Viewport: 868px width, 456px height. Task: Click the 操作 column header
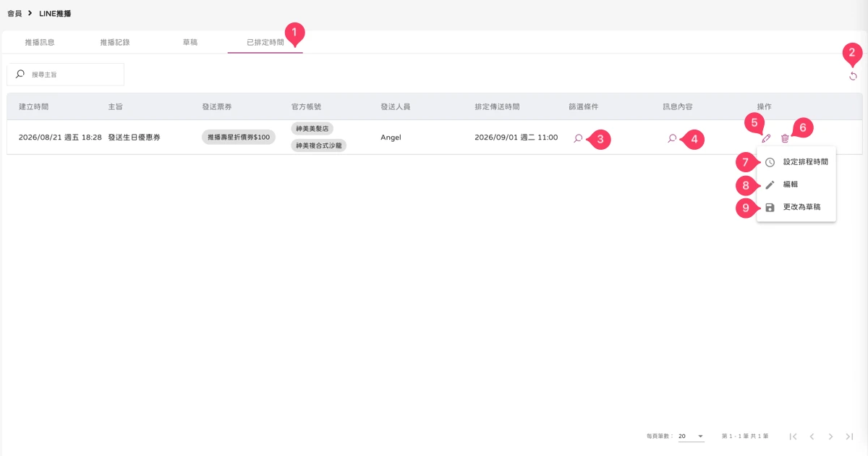(x=764, y=106)
